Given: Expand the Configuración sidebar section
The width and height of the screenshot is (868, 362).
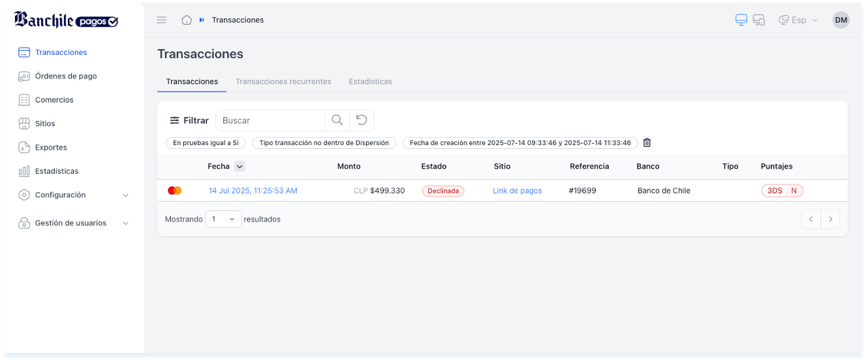Looking at the screenshot, I should click(x=73, y=195).
